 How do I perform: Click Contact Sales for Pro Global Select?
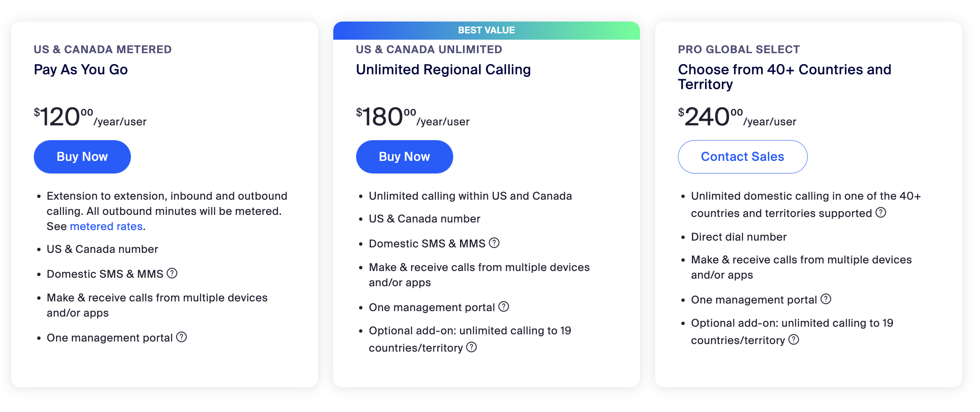click(743, 157)
